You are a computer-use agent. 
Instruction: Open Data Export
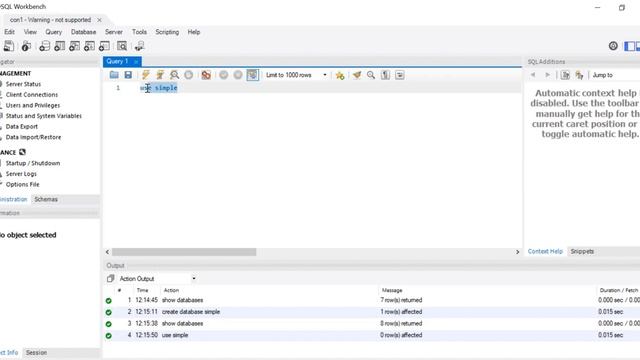[x=22, y=127]
